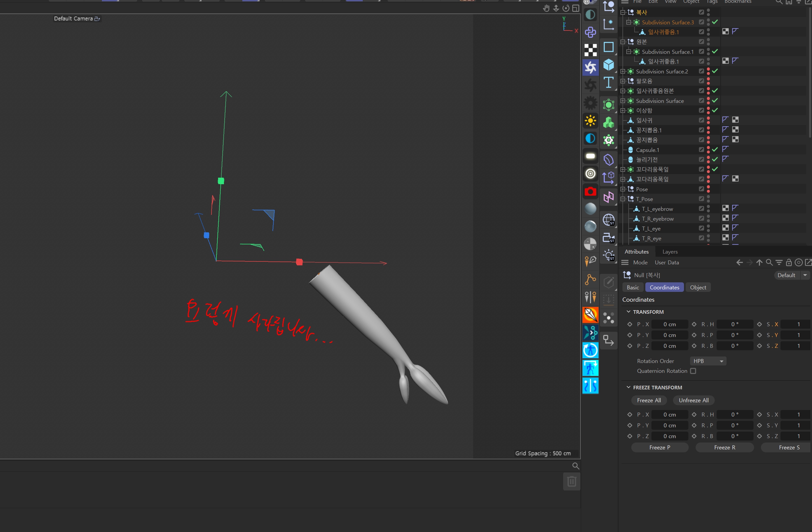Toggle Quaternion Rotation checkbox

pos(693,371)
